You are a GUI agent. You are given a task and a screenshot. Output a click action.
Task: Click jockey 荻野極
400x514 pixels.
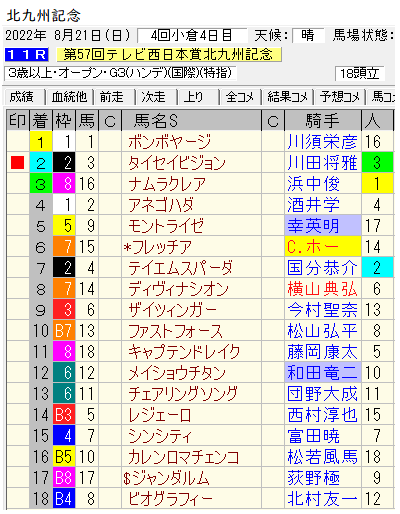313,478
